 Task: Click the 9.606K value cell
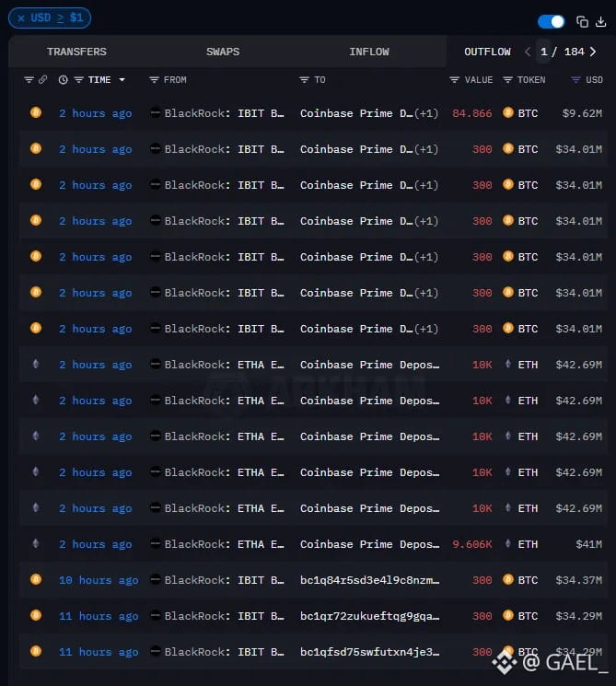(472, 544)
